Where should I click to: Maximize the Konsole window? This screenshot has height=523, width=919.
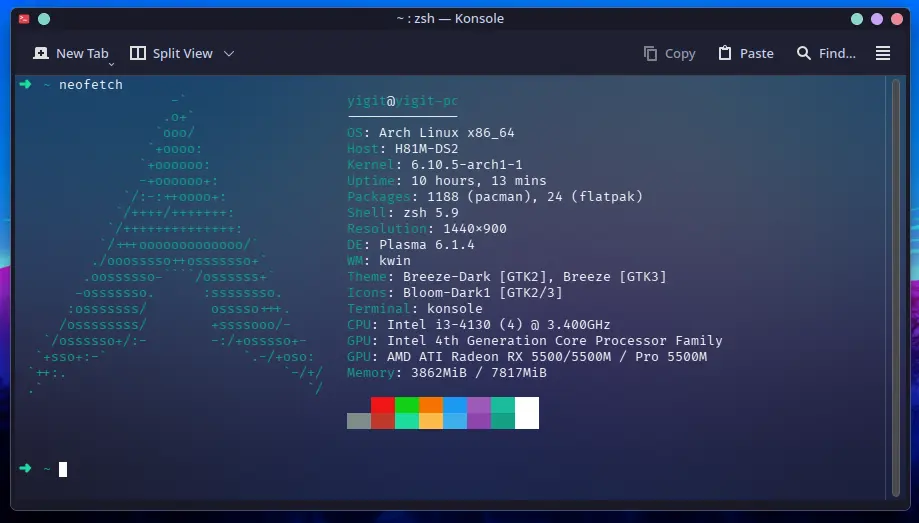(x=877, y=19)
